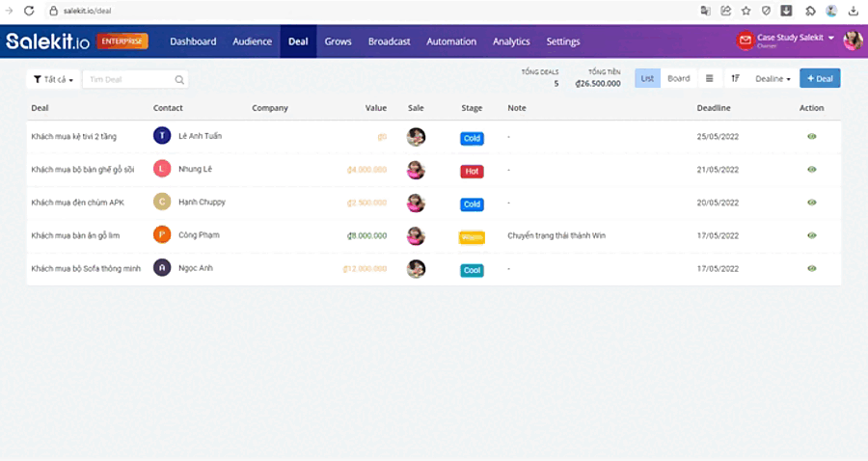Click sale avatar in kệ tivi 2 tầng row
The height and width of the screenshot is (461, 868).
point(416,137)
